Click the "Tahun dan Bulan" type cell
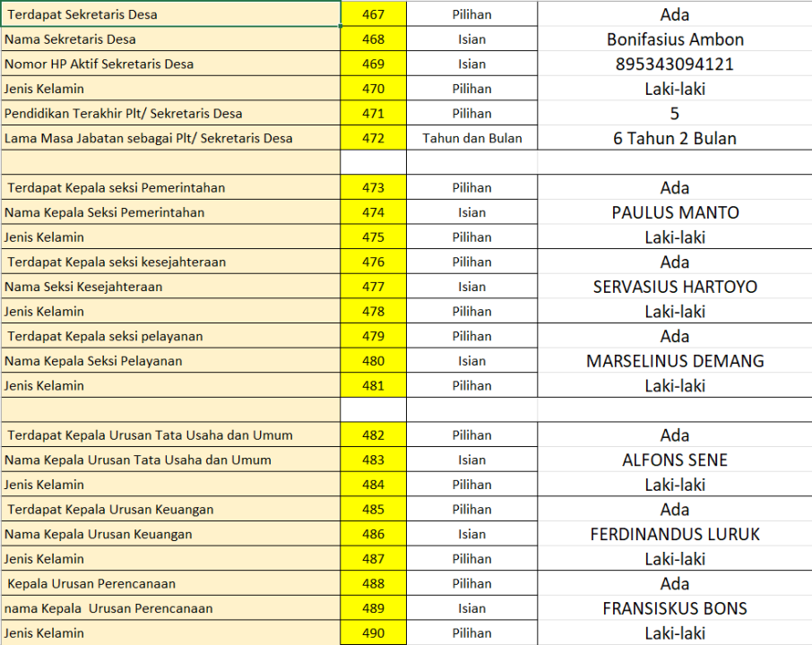The width and height of the screenshot is (812, 645). (471, 139)
